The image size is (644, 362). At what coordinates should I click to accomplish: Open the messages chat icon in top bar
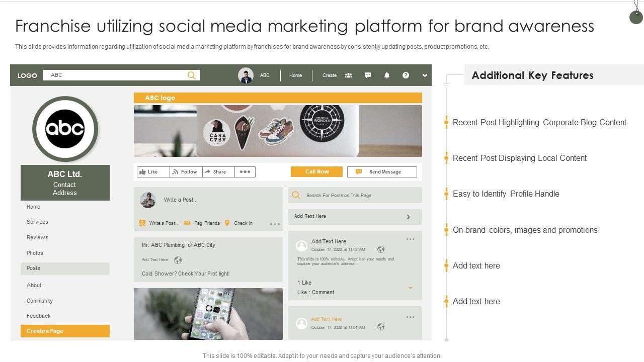[x=368, y=75]
